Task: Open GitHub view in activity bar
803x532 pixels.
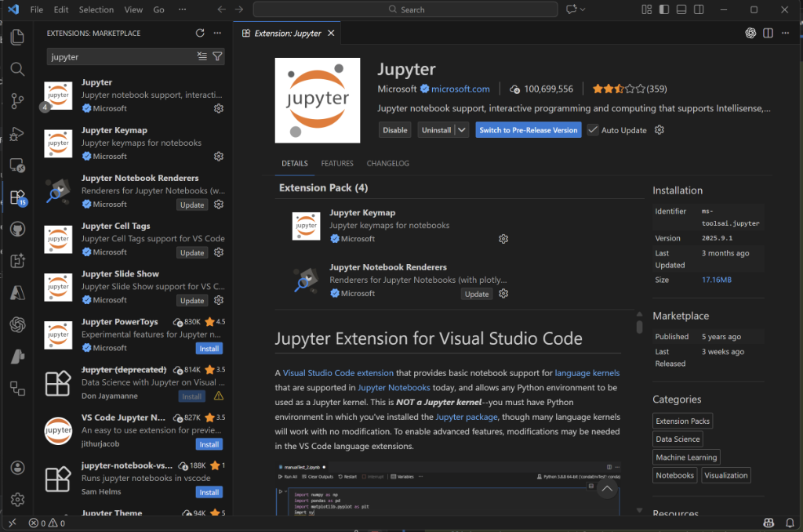Action: pos(17,229)
